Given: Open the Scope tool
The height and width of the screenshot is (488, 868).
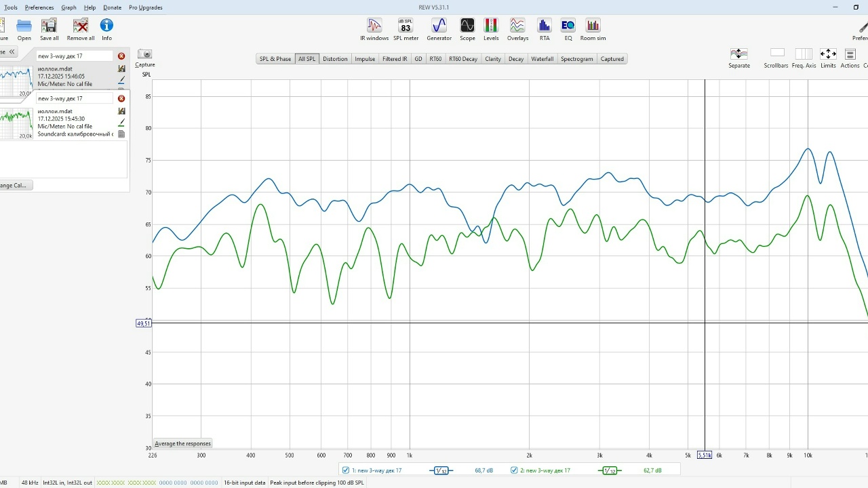Looking at the screenshot, I should (467, 29).
